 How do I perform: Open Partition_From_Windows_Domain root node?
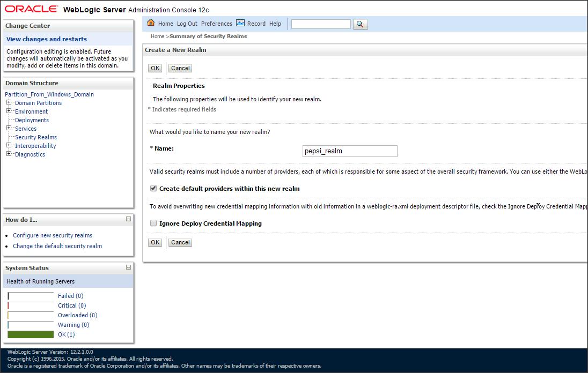coord(49,94)
